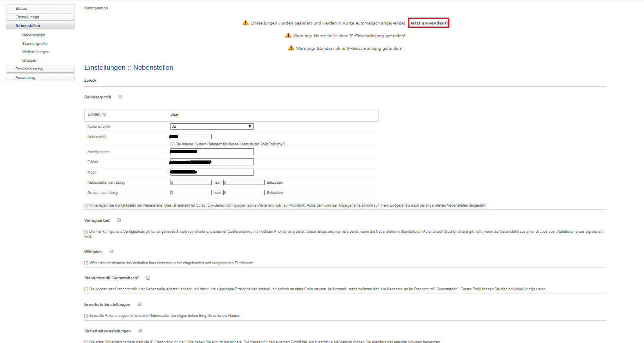Open the Status menu

click(x=40, y=9)
